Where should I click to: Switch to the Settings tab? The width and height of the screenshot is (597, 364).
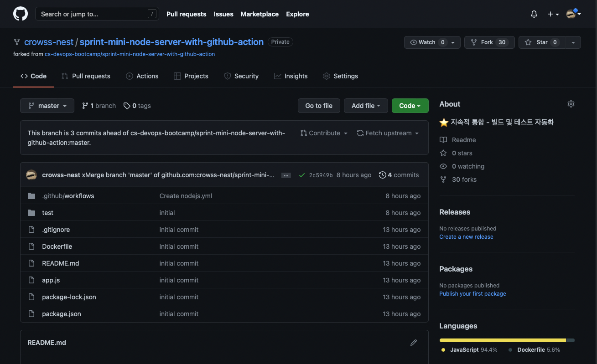(340, 76)
